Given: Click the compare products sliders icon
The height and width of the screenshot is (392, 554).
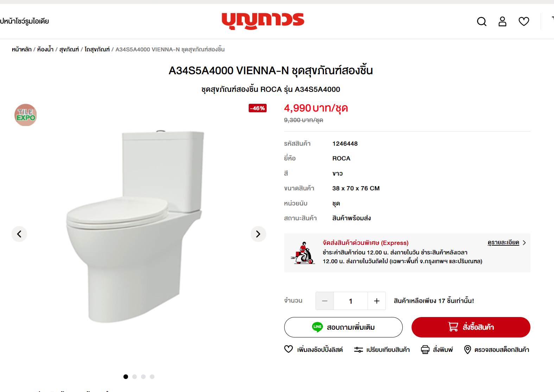Looking at the screenshot, I should coord(358,349).
